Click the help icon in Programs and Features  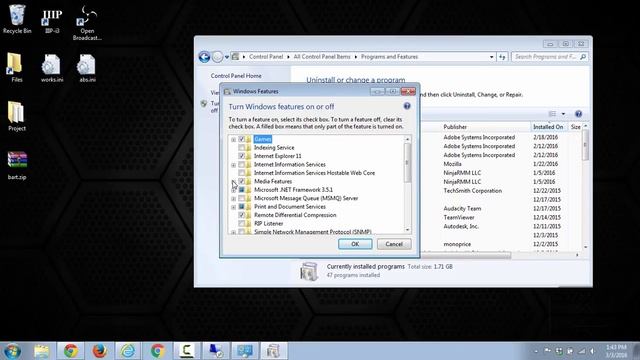[578, 114]
